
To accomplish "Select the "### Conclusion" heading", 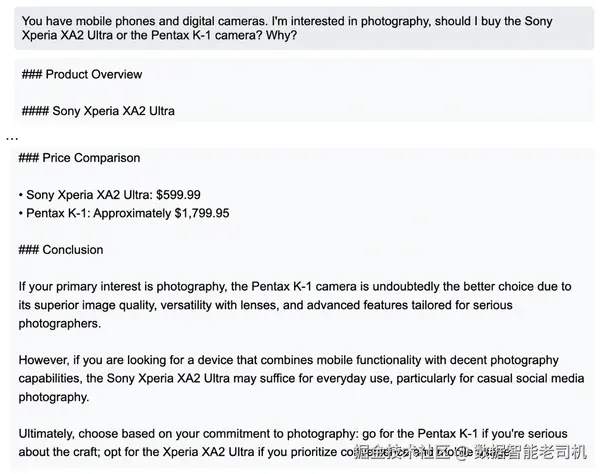I will (x=61, y=249).
